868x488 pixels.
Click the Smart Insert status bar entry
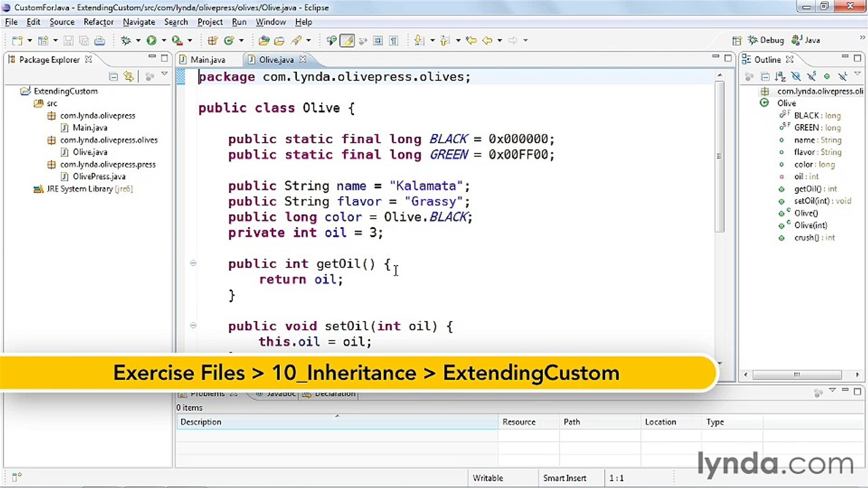(x=564, y=479)
